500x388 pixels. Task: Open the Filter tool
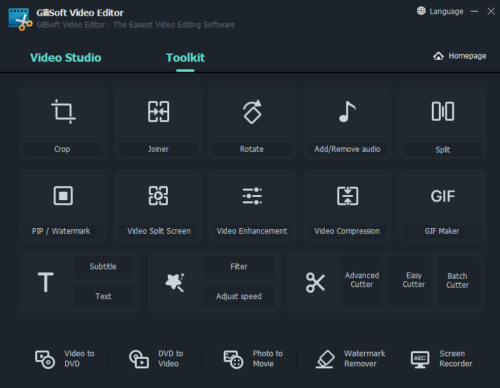click(x=239, y=267)
